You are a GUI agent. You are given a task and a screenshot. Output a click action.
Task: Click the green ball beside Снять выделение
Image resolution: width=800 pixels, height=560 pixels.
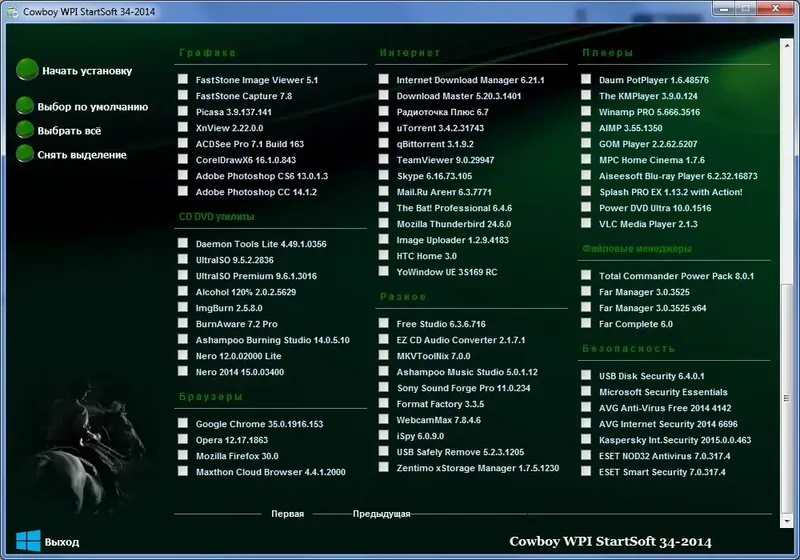(x=24, y=154)
